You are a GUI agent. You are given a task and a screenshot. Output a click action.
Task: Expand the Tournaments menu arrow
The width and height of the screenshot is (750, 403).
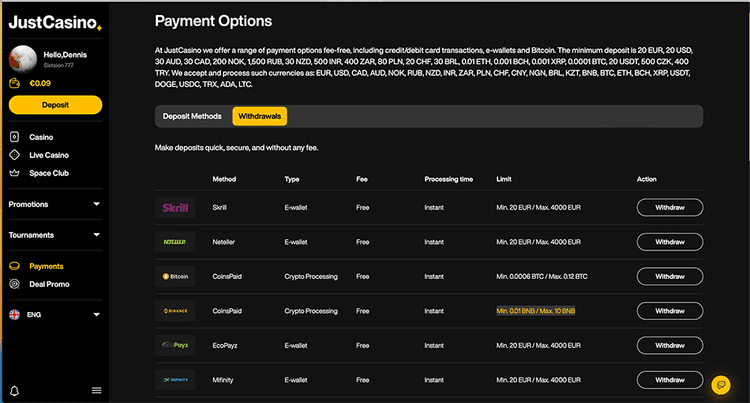[x=97, y=235]
